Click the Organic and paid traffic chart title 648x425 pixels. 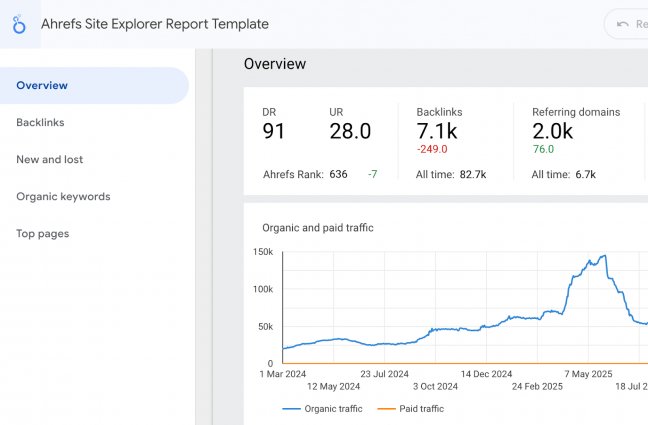[317, 228]
